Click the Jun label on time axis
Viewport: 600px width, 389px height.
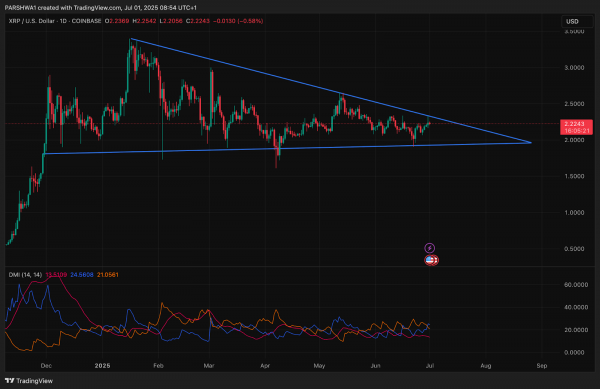click(375, 366)
